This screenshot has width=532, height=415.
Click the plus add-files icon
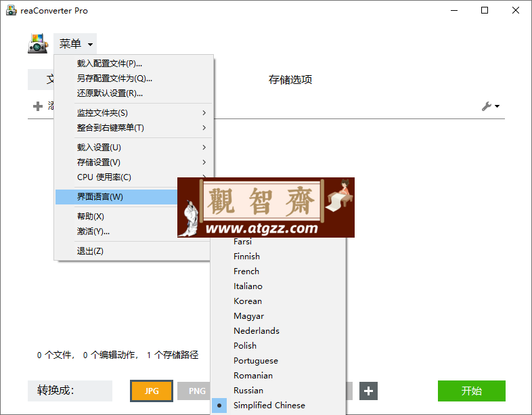coord(38,106)
